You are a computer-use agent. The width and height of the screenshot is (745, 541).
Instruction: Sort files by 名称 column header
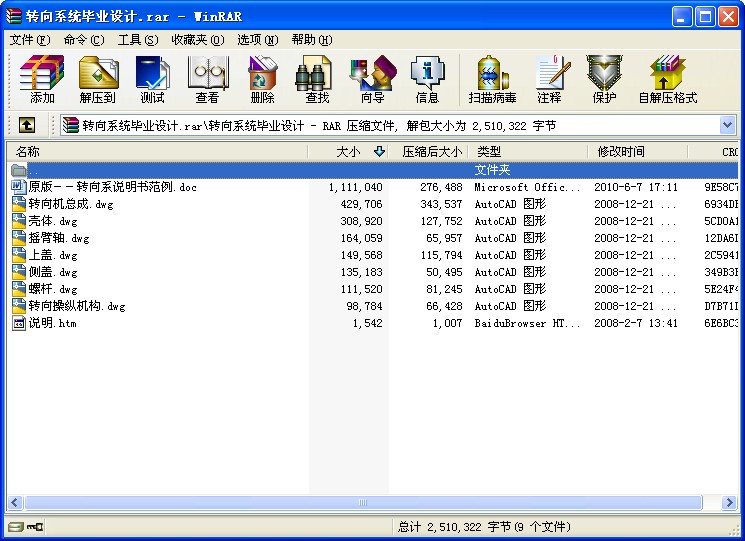(x=28, y=152)
